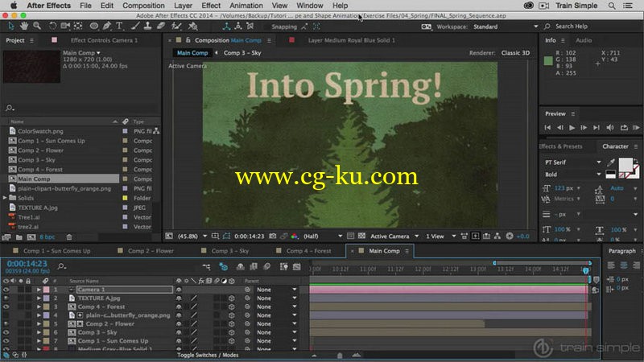This screenshot has width=644, height=362.
Task: Toggle 3D switch on TEXTURE A.jpg layer
Action: pos(232,298)
